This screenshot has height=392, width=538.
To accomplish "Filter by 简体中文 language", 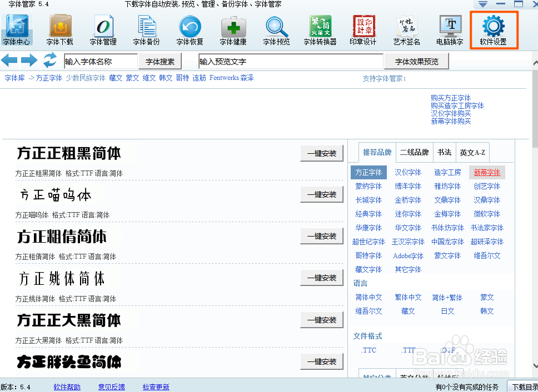I will [x=368, y=298].
